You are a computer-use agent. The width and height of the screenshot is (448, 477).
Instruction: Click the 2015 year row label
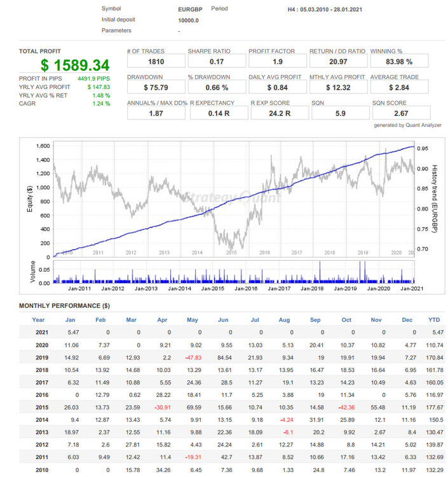[42, 407]
